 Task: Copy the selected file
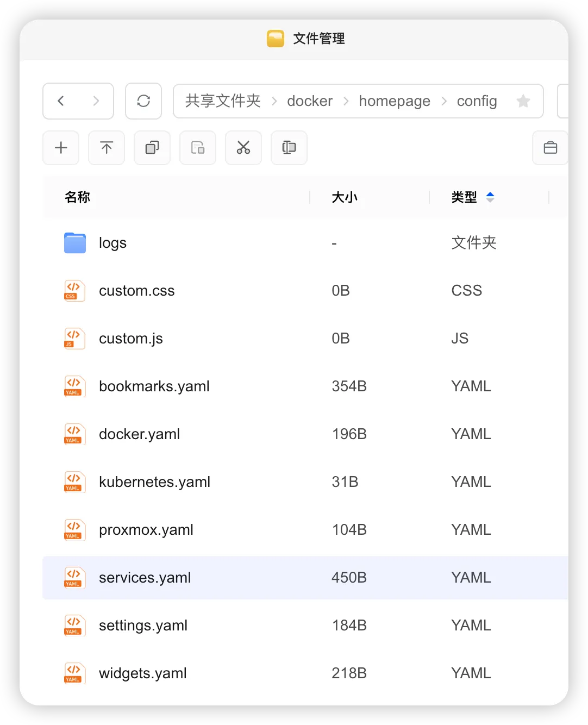point(152,148)
